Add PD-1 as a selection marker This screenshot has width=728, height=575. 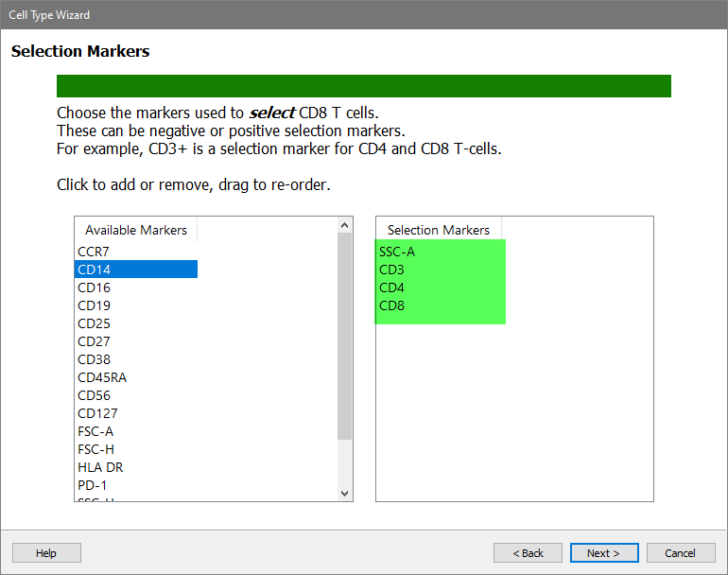[x=93, y=485]
